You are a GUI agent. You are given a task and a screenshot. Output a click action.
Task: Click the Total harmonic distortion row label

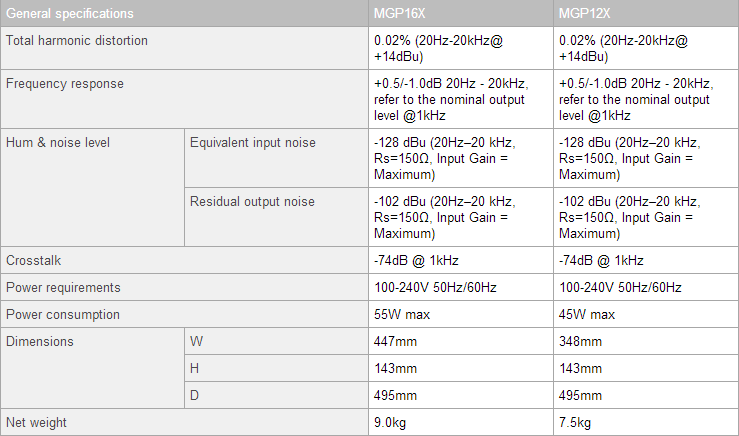[x=184, y=48]
